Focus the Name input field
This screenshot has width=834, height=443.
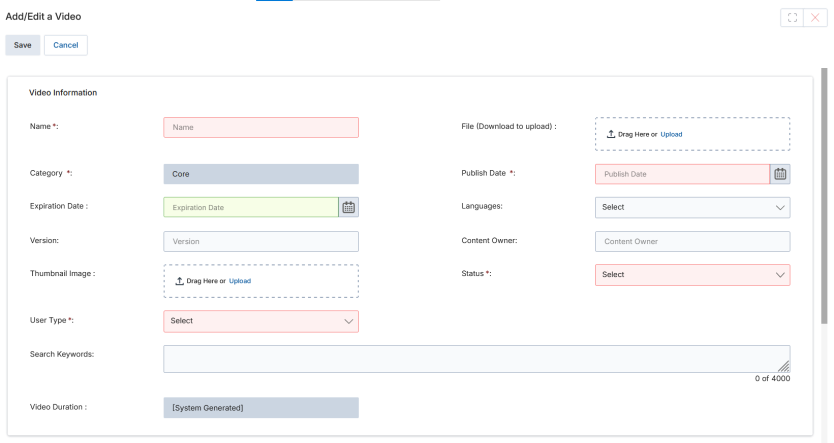tap(261, 128)
